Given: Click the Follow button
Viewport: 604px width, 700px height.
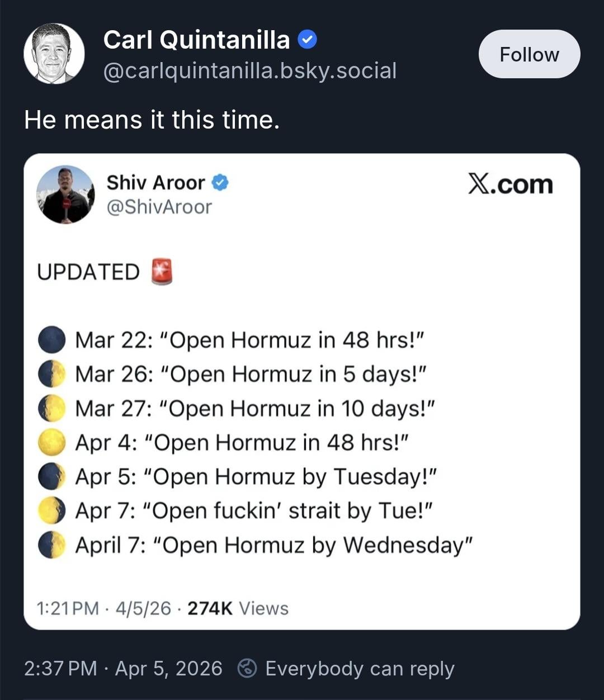Looking at the screenshot, I should click(529, 54).
